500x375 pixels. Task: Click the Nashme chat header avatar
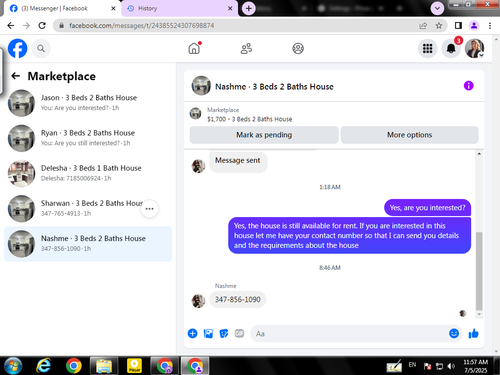click(201, 86)
